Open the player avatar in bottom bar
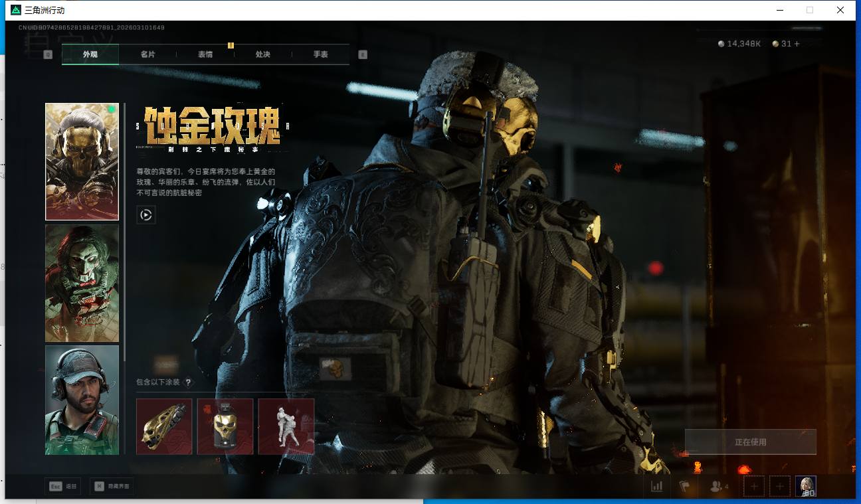The height and width of the screenshot is (504, 861). [x=806, y=487]
